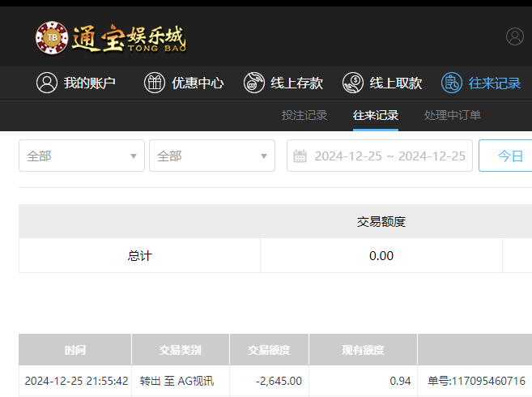
Task: Open the 处理中订单 tab
Action: 453,115
